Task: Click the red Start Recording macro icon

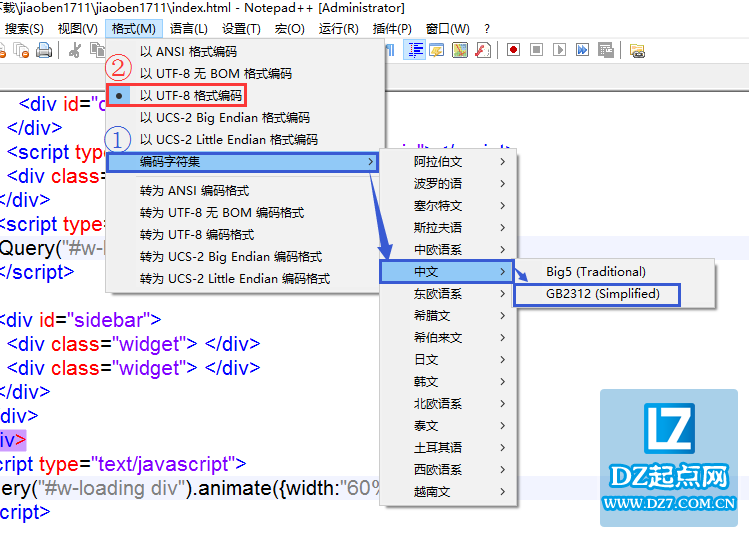Action: click(x=514, y=50)
